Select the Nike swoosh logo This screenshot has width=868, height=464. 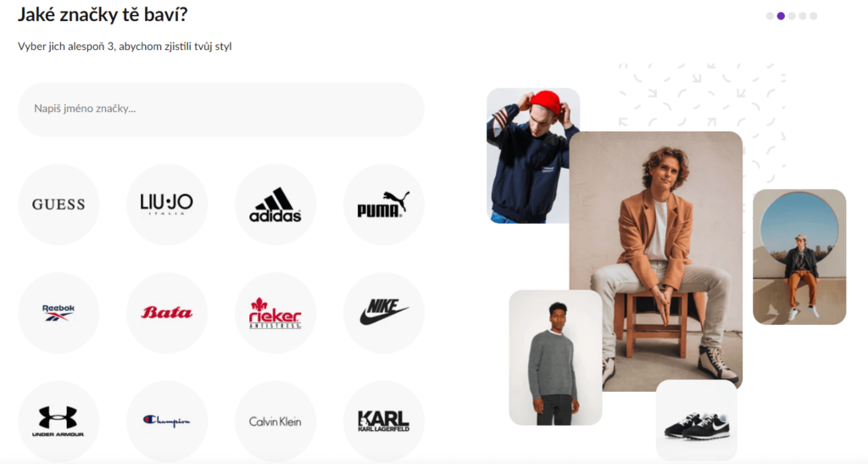click(x=384, y=313)
